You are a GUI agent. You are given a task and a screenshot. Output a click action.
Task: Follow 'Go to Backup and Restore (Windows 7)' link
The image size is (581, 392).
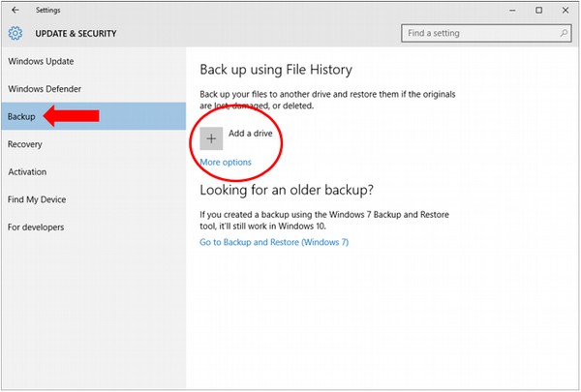274,242
